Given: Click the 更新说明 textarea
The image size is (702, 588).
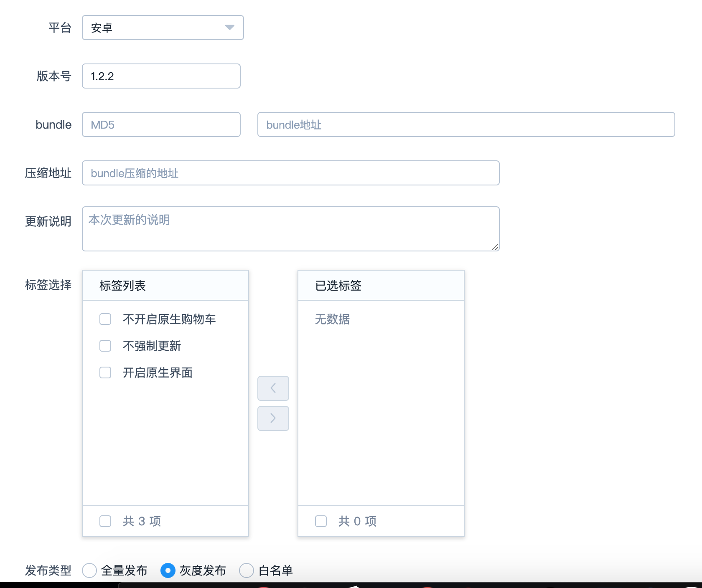Looking at the screenshot, I should (290, 228).
